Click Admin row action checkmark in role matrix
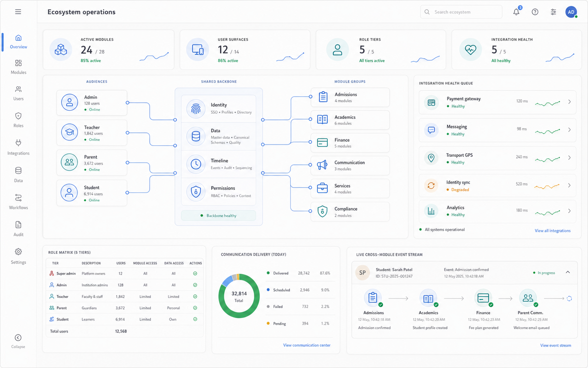The width and height of the screenshot is (588, 368). (x=195, y=285)
